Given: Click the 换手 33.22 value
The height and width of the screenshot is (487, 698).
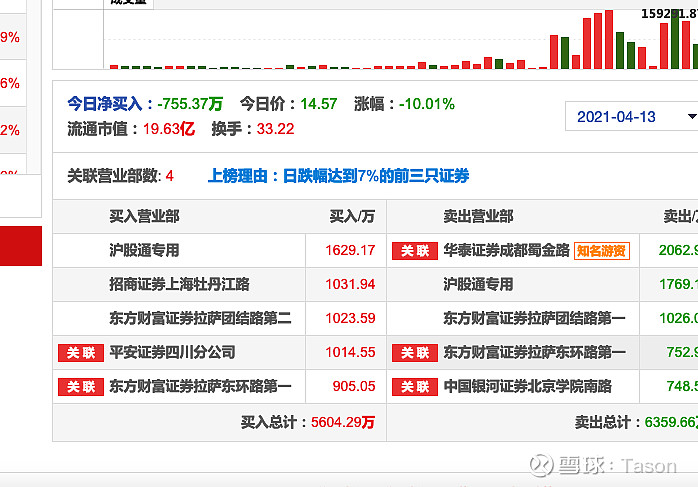Looking at the screenshot, I should 276,129.
